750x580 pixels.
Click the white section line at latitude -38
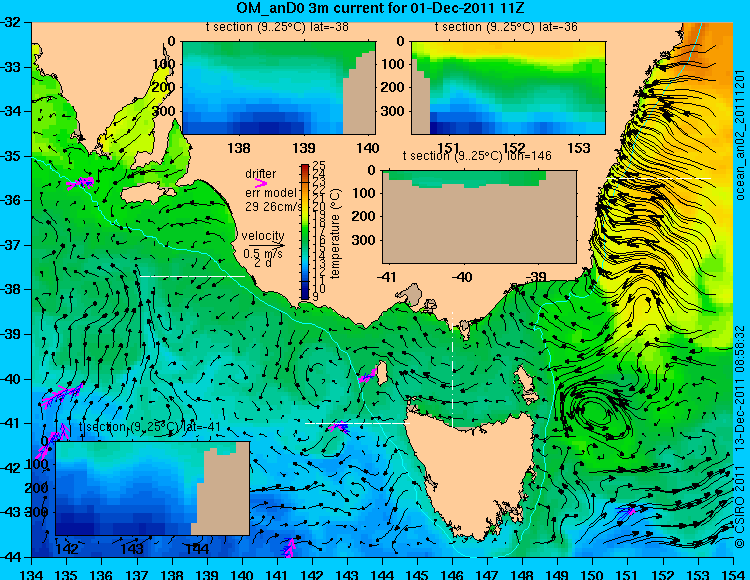(x=192, y=276)
